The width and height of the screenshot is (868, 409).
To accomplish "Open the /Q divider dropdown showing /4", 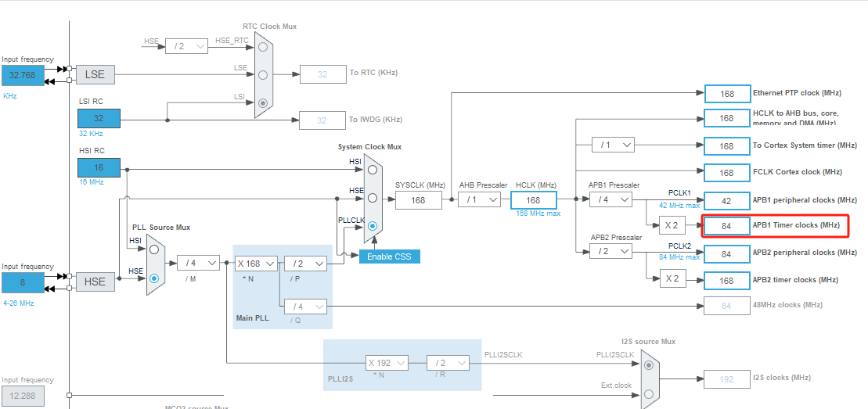I will click(305, 306).
